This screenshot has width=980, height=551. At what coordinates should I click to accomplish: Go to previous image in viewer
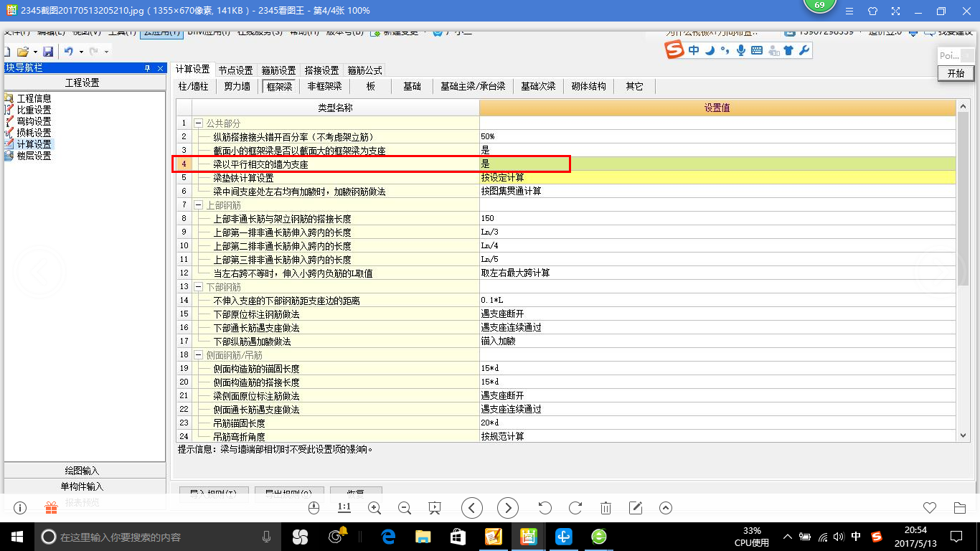pyautogui.click(x=471, y=508)
